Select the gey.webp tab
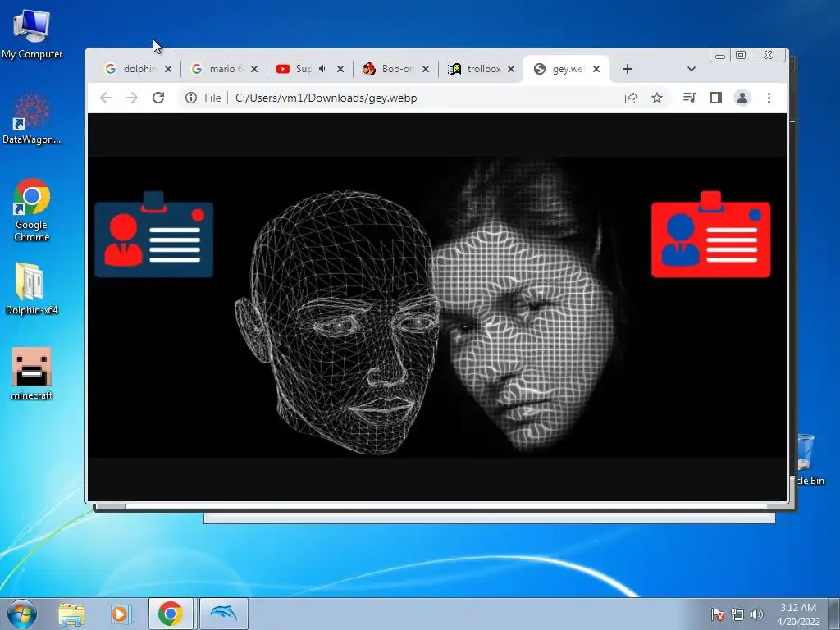 [567, 69]
